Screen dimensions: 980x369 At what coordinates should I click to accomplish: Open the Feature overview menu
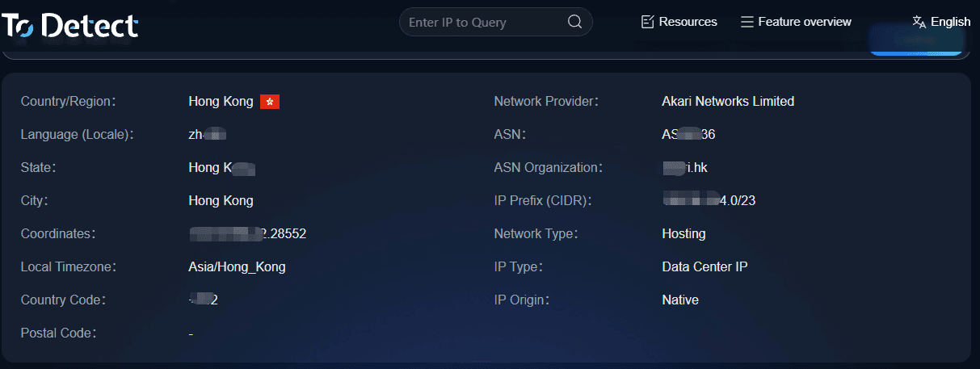[804, 22]
